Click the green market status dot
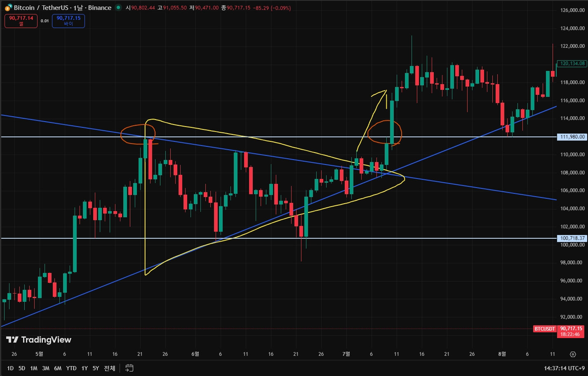This screenshot has height=376, width=588. coord(119,7)
